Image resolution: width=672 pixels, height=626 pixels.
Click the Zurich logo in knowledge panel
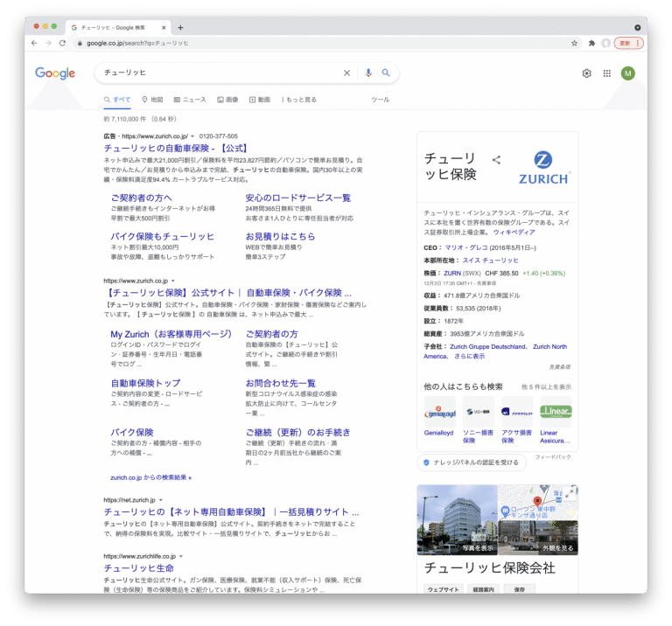543,167
